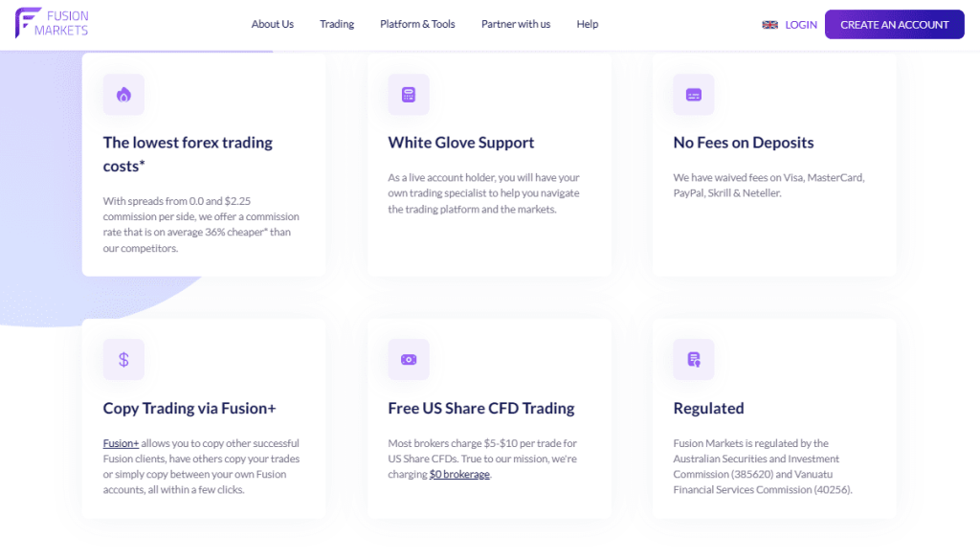Click the dollar sign icon above Copy Trading
The width and height of the screenshot is (980, 560).
pos(123,359)
